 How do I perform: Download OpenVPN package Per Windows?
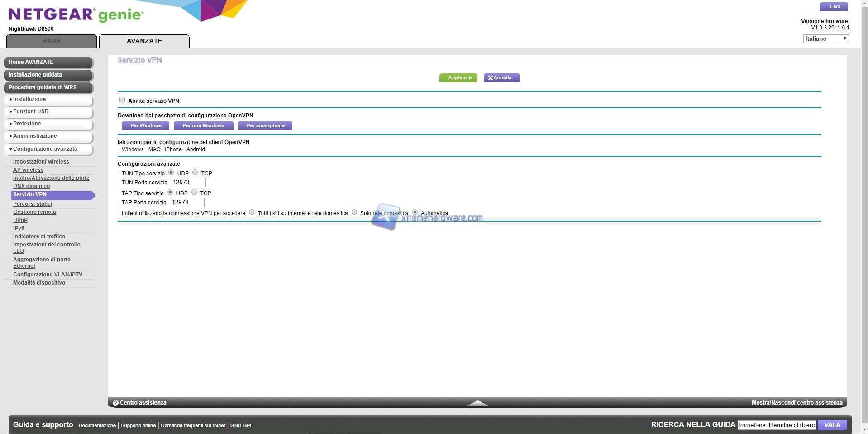tap(146, 126)
